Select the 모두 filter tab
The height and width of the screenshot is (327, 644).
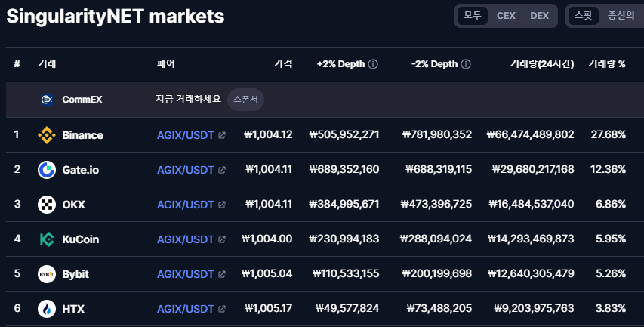pyautogui.click(x=473, y=16)
